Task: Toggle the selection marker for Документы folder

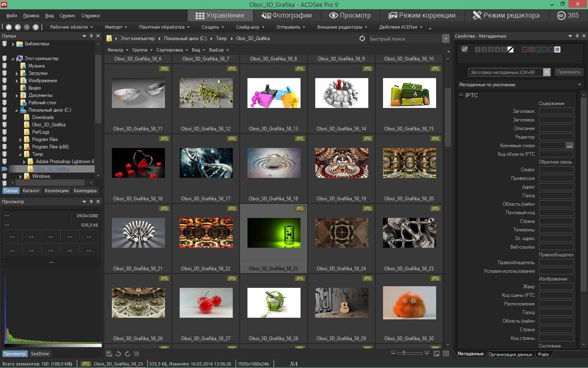Action: (4, 95)
